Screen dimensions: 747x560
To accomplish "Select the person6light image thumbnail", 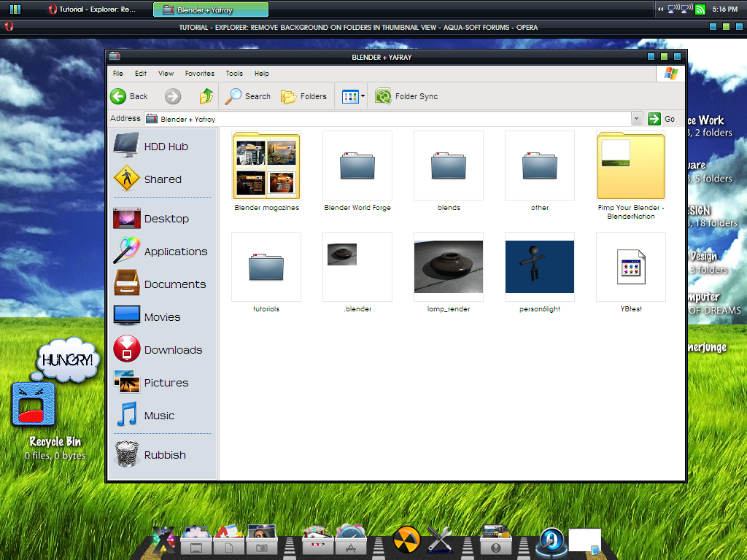I will tap(540, 267).
